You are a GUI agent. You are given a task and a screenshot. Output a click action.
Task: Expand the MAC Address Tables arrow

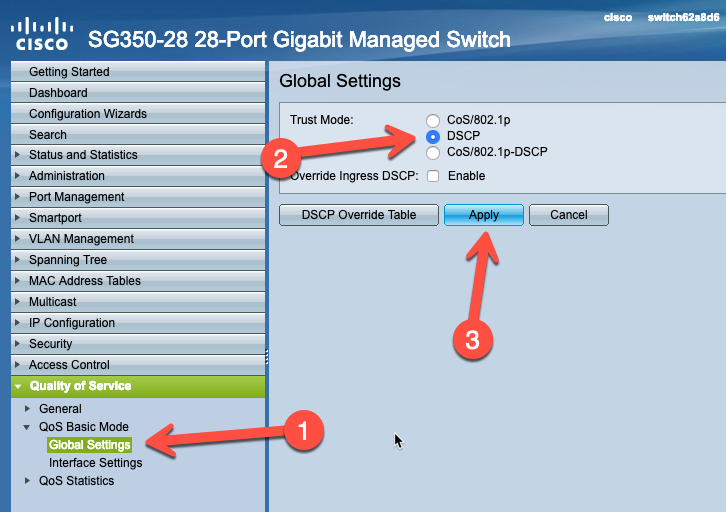tap(18, 281)
